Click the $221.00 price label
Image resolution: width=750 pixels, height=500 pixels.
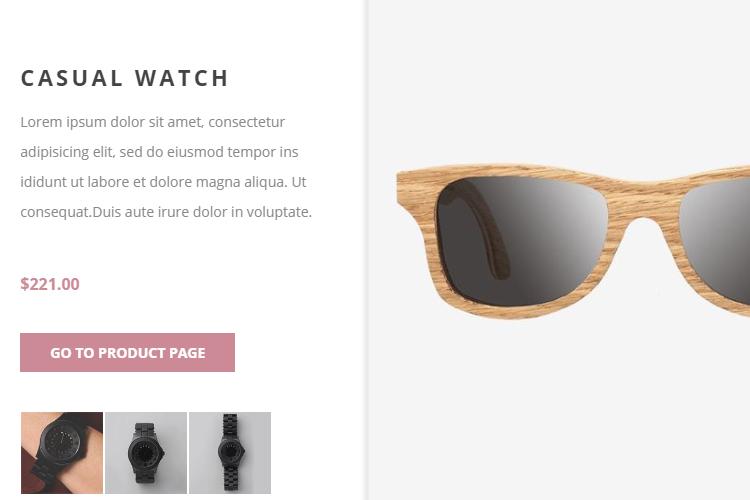(x=50, y=284)
